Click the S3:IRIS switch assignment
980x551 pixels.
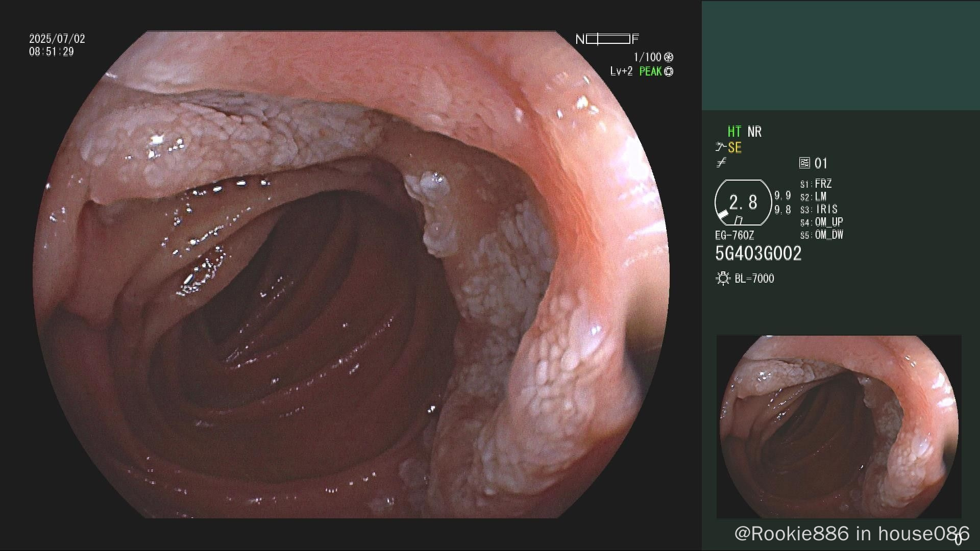tap(819, 209)
